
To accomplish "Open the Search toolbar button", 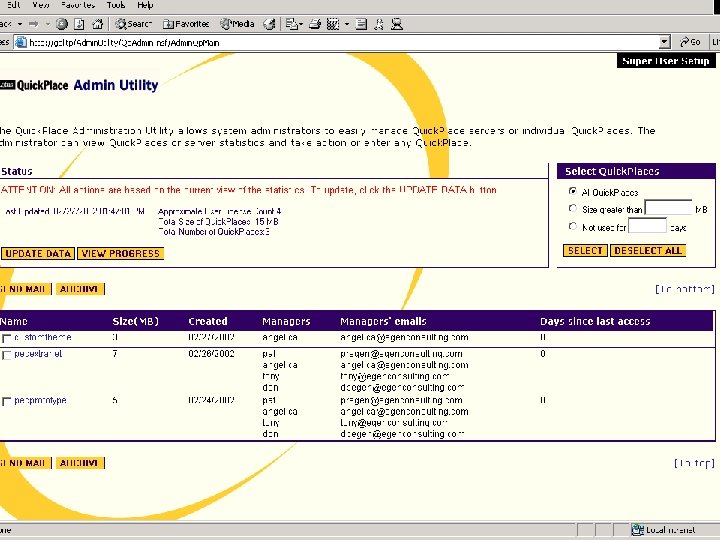I will (133, 24).
